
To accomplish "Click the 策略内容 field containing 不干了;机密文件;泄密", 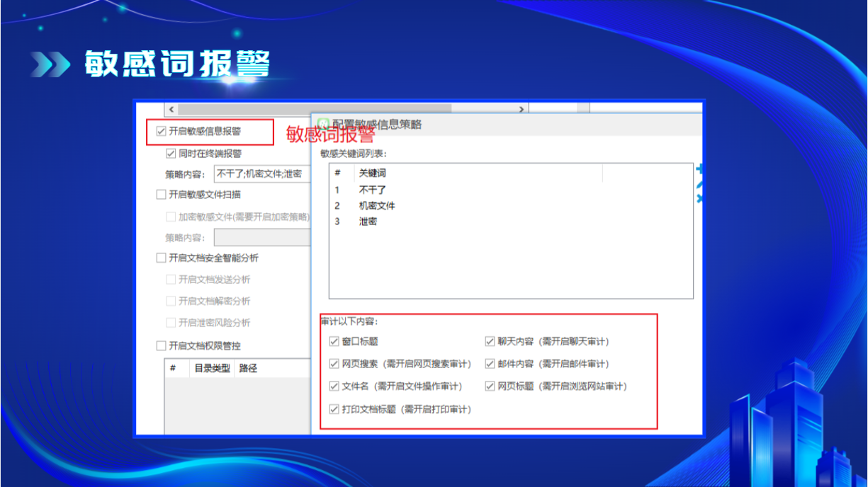I will tap(261, 173).
